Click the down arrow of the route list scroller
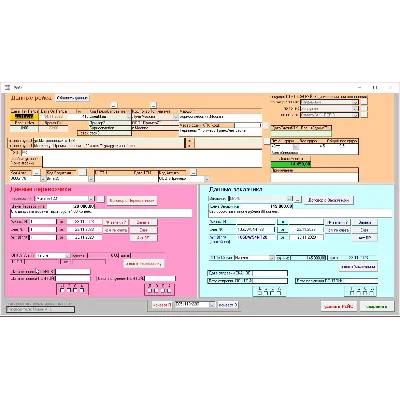400x400 pixels. 189,146
